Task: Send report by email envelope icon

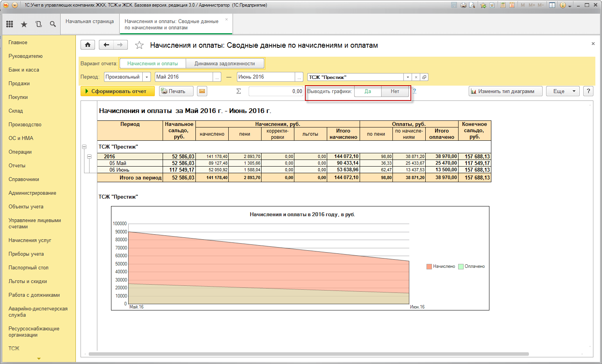Action: [202, 91]
